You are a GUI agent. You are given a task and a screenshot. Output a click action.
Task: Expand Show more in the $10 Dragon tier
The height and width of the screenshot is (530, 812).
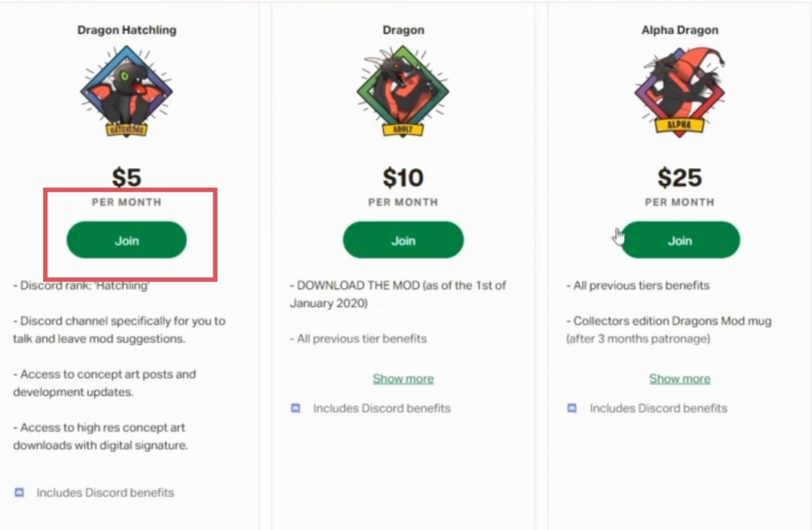tap(403, 378)
